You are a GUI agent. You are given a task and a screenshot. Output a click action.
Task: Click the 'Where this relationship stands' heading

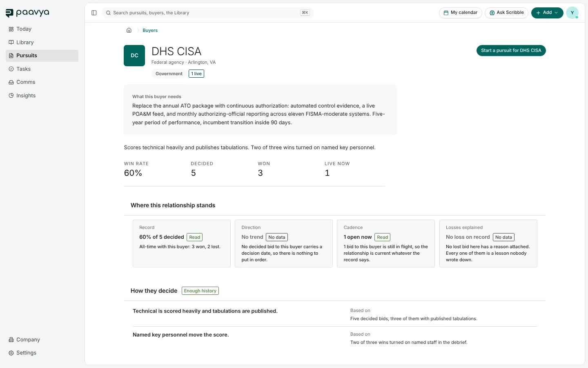[173, 205]
